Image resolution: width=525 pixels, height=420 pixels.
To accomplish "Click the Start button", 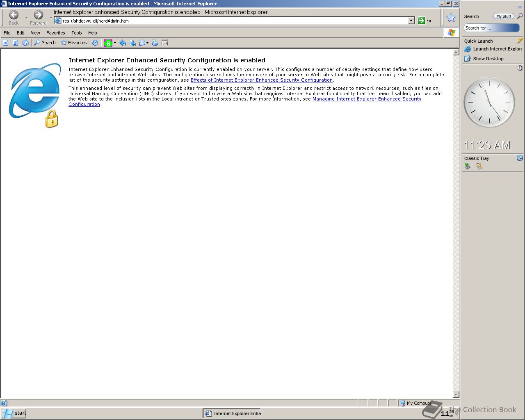I will 14,413.
